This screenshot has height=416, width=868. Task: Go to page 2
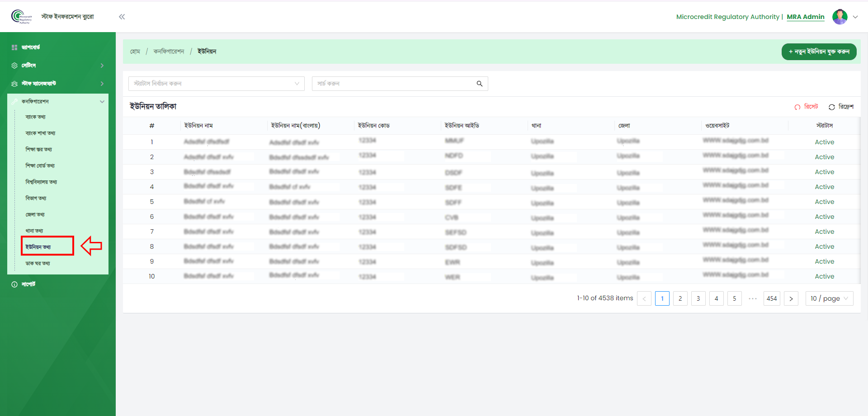point(680,298)
